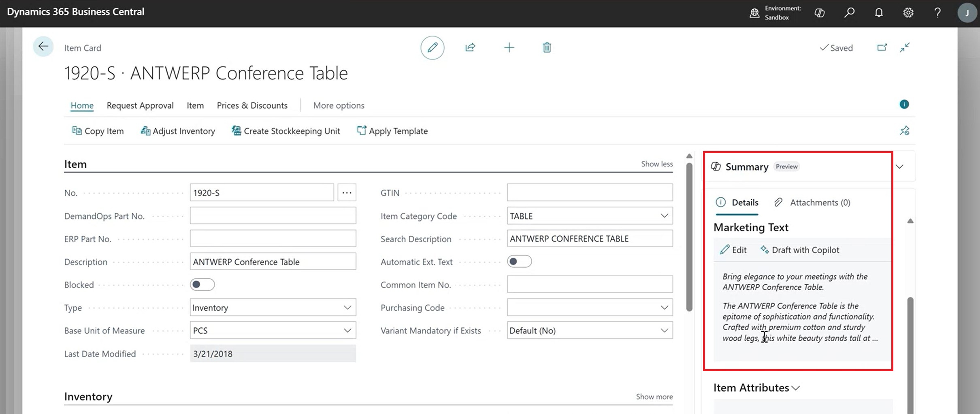This screenshot has width=980, height=414.
Task: Expand the Item Attributes section
Action: [x=756, y=388]
